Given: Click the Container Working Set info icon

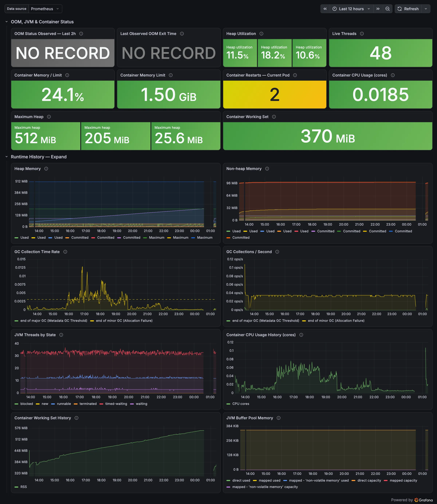Looking at the screenshot, I should (274, 117).
